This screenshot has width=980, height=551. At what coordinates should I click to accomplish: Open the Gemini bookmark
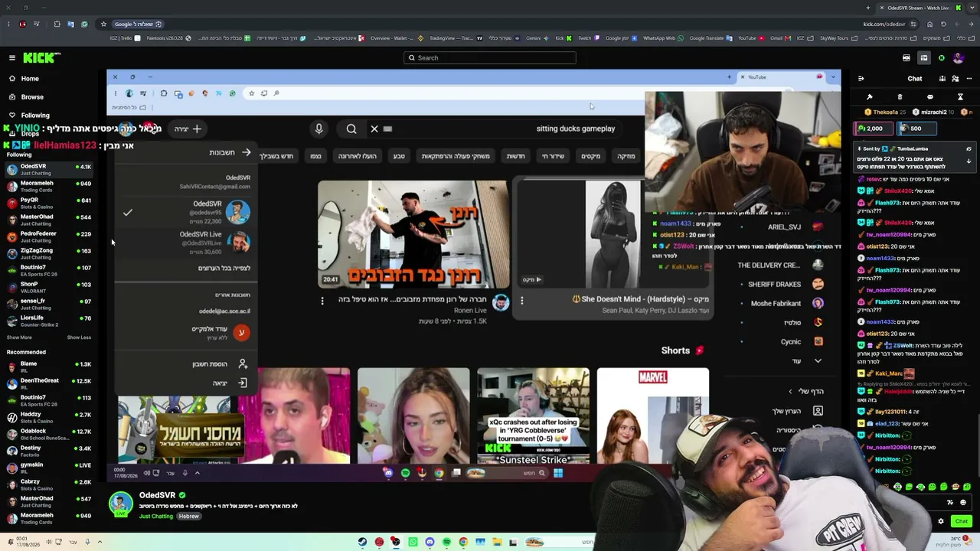(x=532, y=37)
